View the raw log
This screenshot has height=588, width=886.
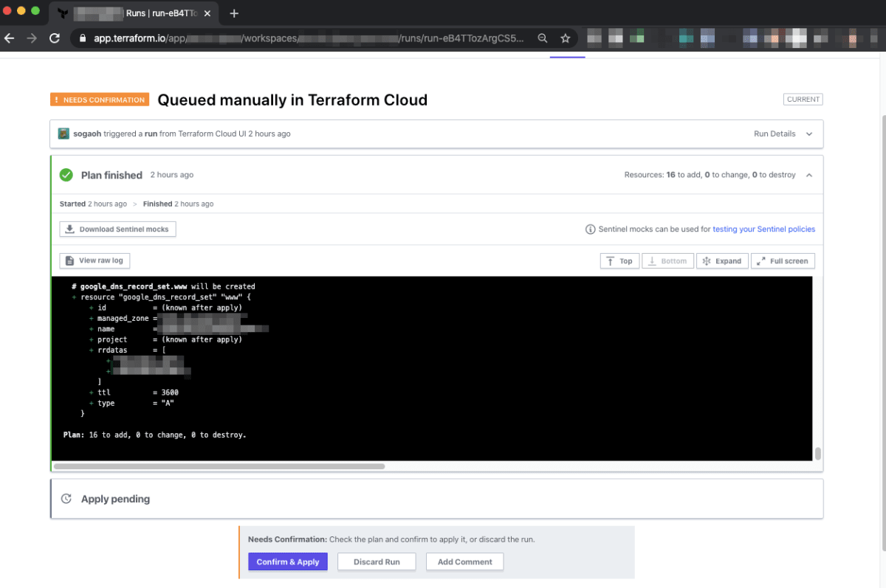[95, 260]
